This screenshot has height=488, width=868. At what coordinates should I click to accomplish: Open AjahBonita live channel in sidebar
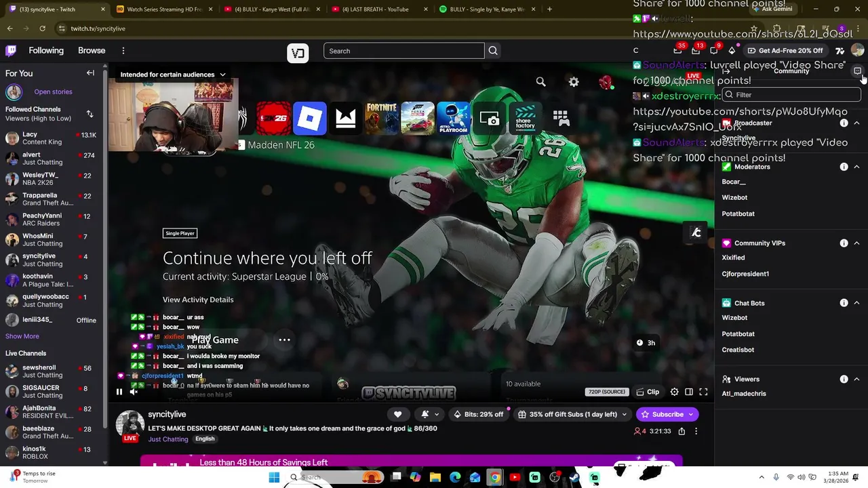[51, 413]
